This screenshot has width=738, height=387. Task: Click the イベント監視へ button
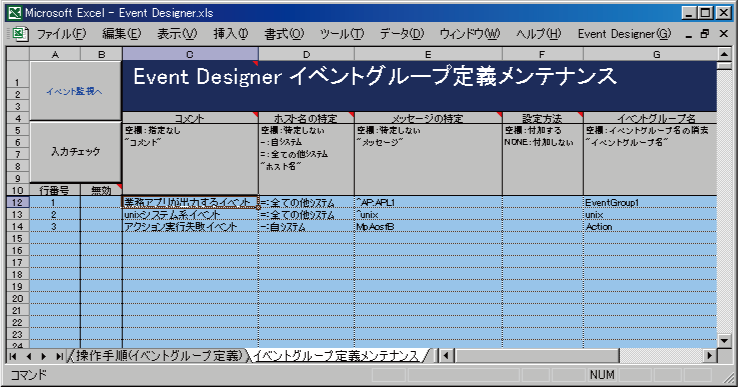75,91
